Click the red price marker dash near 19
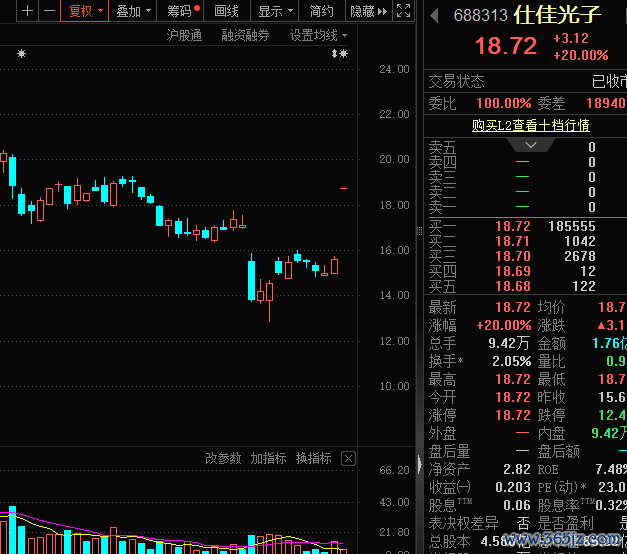This screenshot has width=627, height=554. 343,188
